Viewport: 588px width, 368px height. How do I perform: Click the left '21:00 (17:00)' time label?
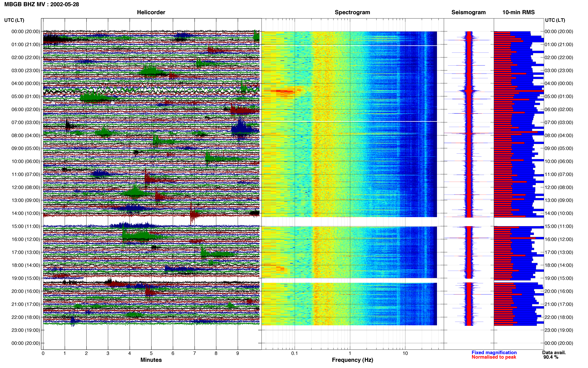click(26, 304)
